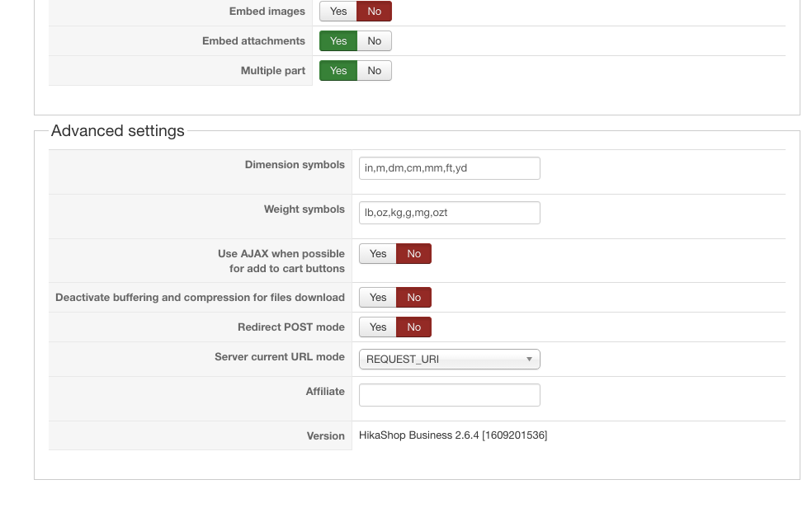Image resolution: width=812 pixels, height=508 pixels.
Task: Choose Yes for Multiple part
Action: 338,71
